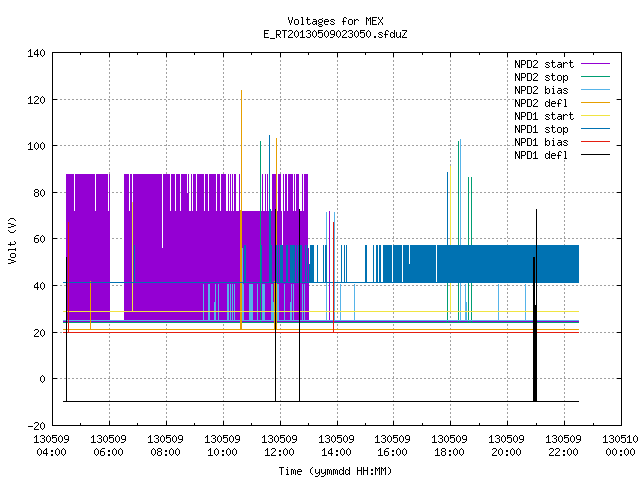The image size is (640, 480).
Task: Click the x-axis tick label 14:00
Action: 337,453
